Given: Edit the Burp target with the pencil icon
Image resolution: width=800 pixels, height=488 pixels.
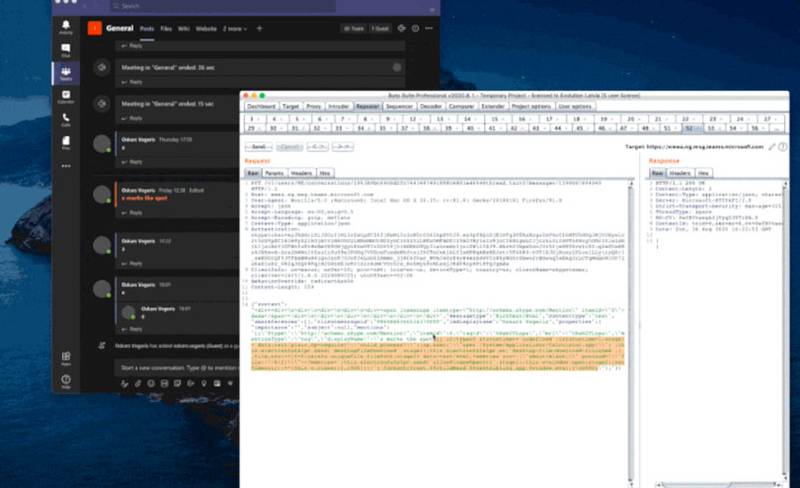Looking at the screenshot, I should tap(772, 147).
